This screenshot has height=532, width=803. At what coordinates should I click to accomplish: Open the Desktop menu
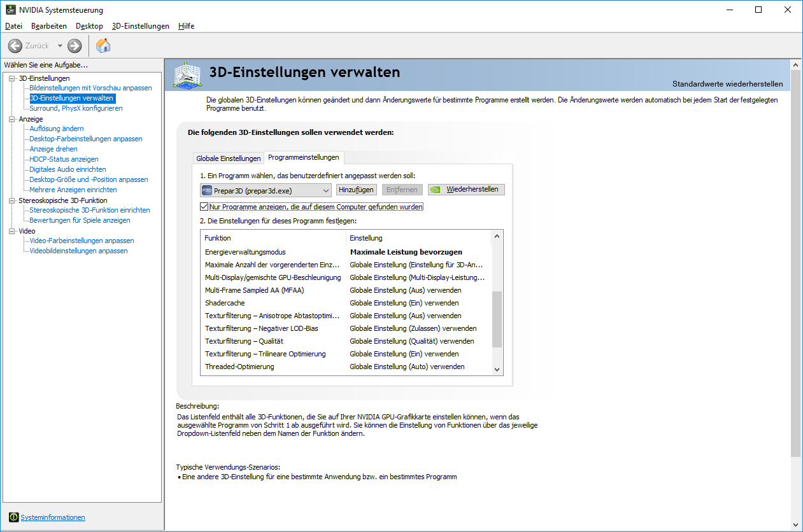[x=89, y=26]
